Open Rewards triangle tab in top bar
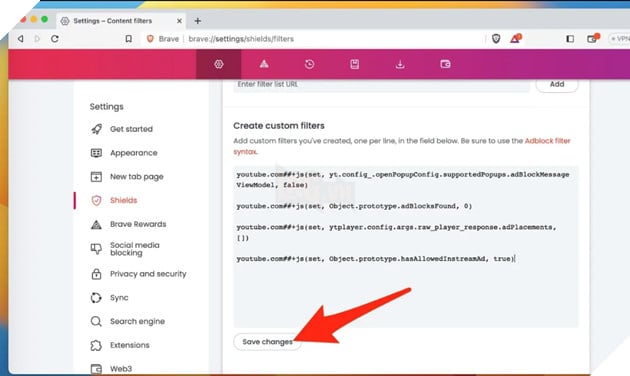The width and height of the screenshot is (630, 376). (x=264, y=64)
